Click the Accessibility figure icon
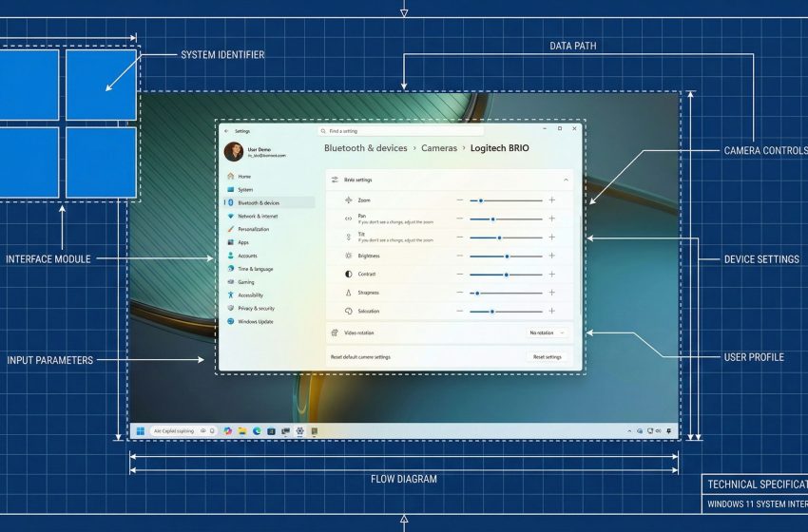This screenshot has width=808, height=532. [x=230, y=295]
